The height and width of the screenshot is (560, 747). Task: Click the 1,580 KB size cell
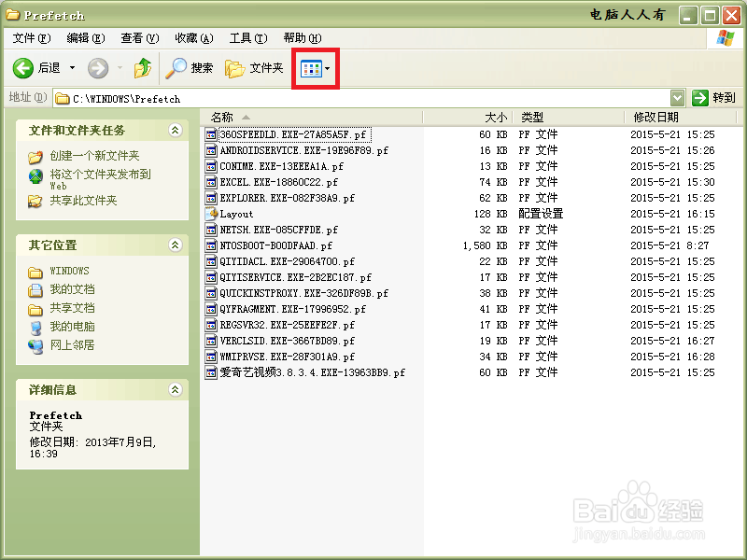pyautogui.click(x=485, y=245)
